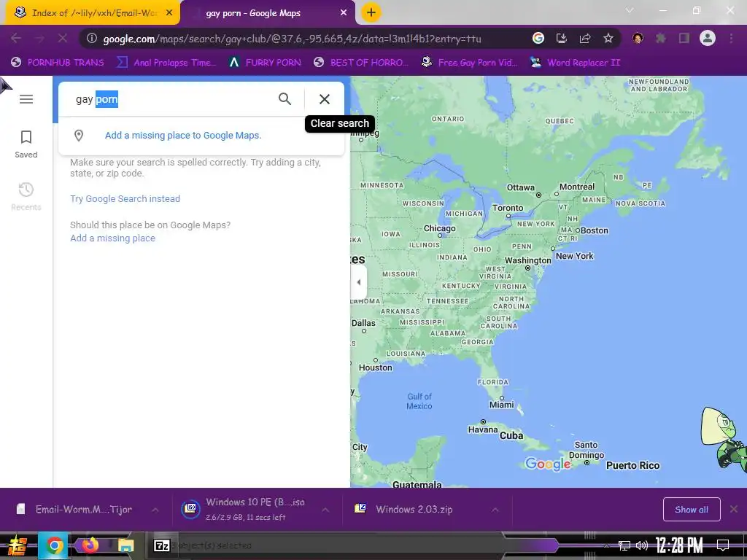Open Chrome from the taskbar
This screenshot has width=747, height=560.
coord(54,545)
